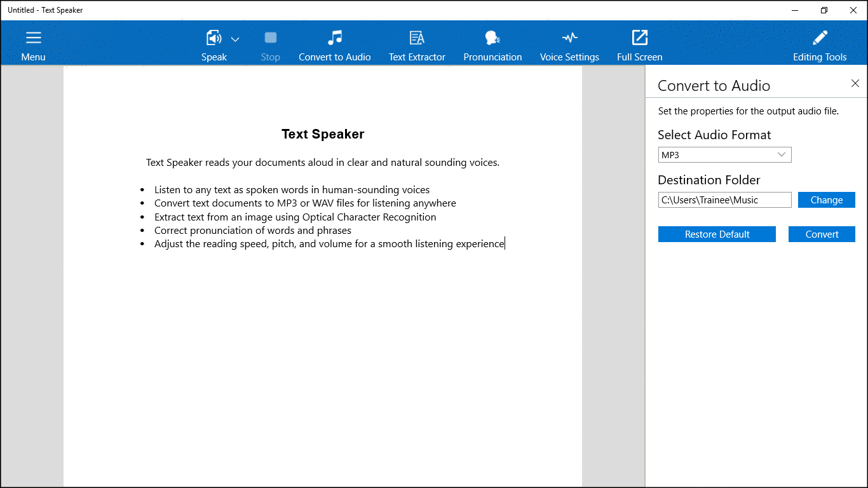Open the Editing Tools pencil icon
The height and width of the screenshot is (488, 868).
[820, 38]
